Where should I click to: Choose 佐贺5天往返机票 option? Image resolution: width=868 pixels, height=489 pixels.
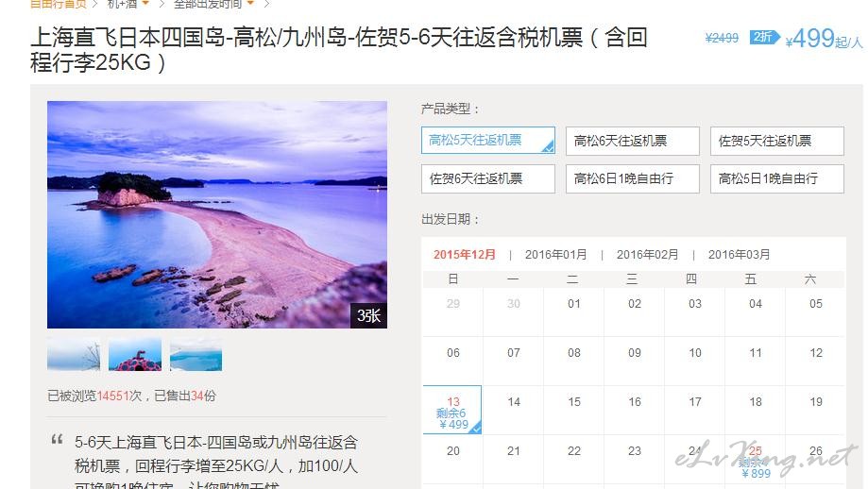click(x=776, y=141)
